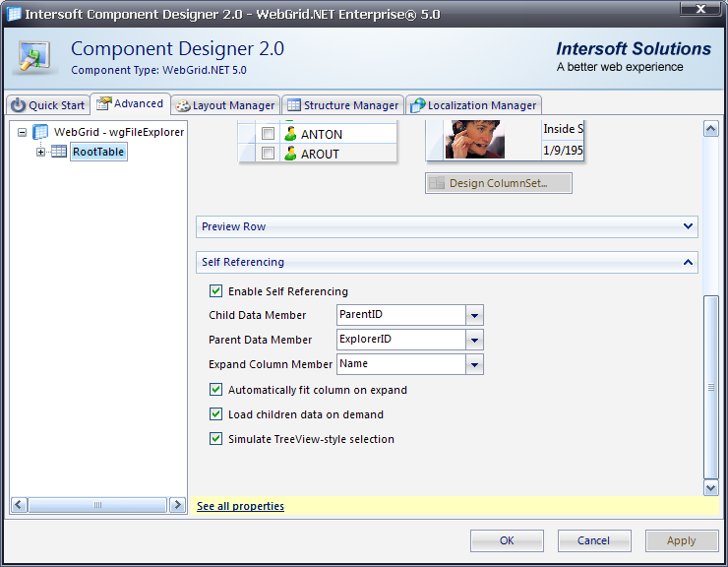Expand the RootTable tree node
The image size is (728, 567).
pos(41,152)
